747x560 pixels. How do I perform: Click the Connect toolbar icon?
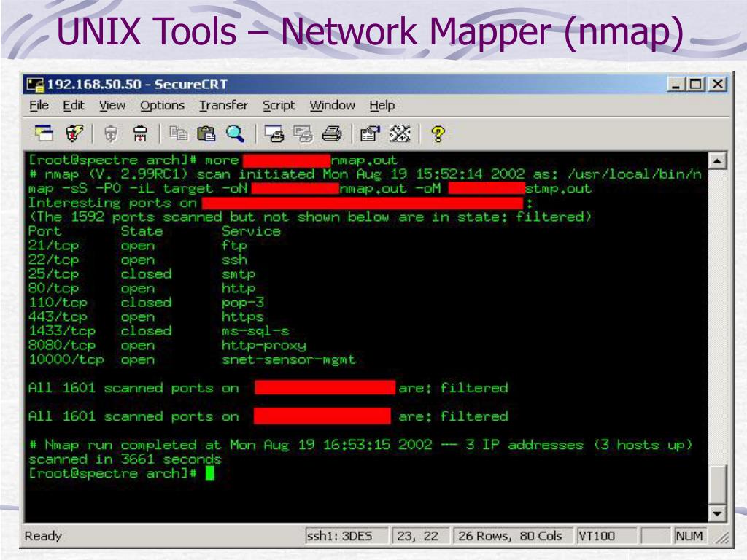coord(44,134)
